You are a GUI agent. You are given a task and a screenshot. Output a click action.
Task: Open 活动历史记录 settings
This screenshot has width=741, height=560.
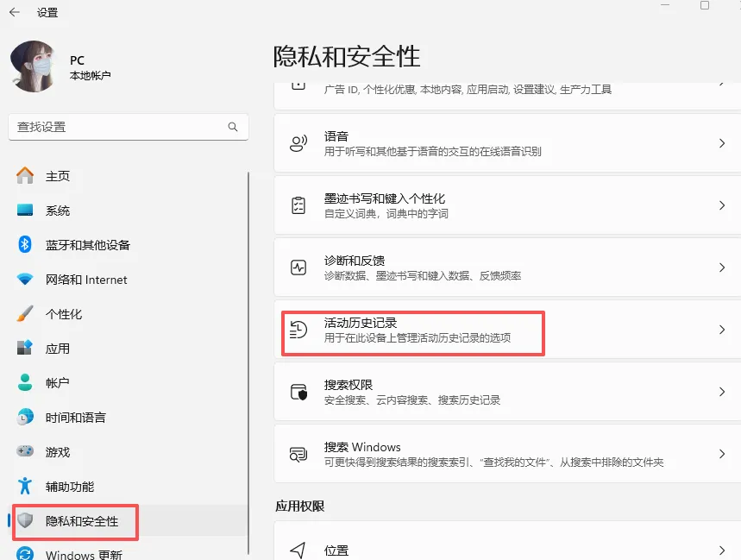507,330
